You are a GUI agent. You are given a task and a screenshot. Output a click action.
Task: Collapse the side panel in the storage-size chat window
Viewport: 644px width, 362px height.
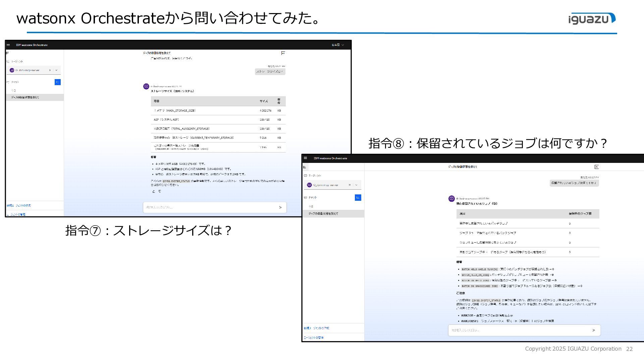click(x=8, y=53)
